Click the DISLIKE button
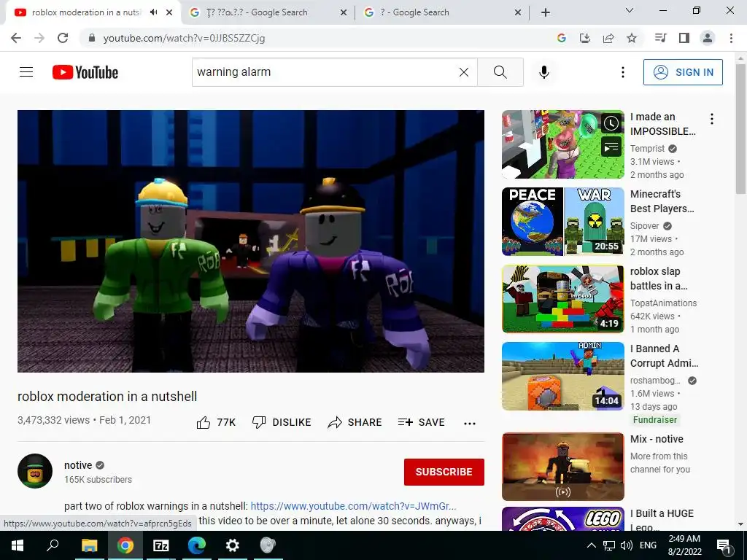 click(282, 422)
